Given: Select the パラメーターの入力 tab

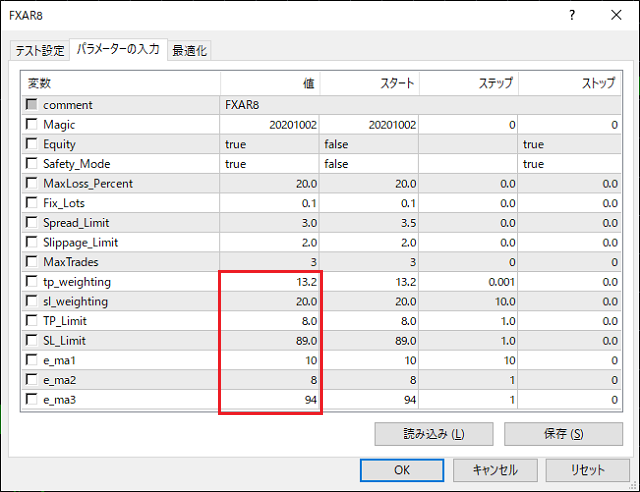Looking at the screenshot, I should coord(118,49).
